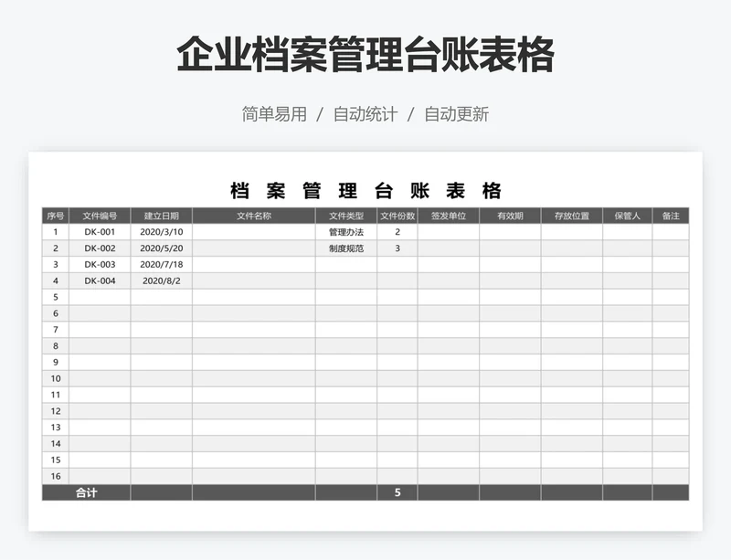The width and height of the screenshot is (731, 560).
Task: Click the subtitle text 自动更新
Action: coord(456,114)
